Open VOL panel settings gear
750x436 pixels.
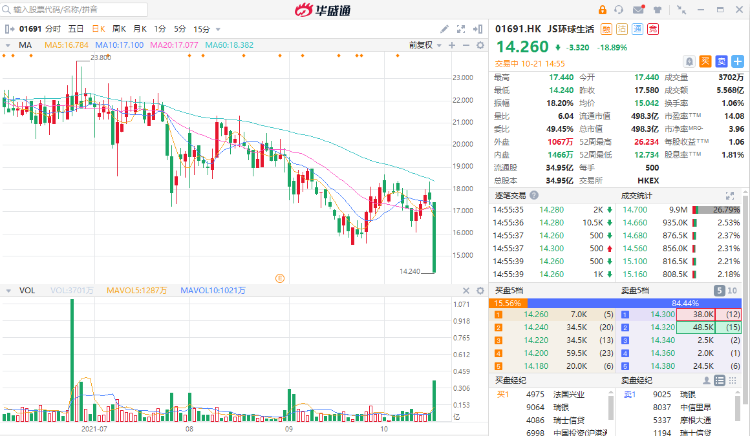coord(480,290)
